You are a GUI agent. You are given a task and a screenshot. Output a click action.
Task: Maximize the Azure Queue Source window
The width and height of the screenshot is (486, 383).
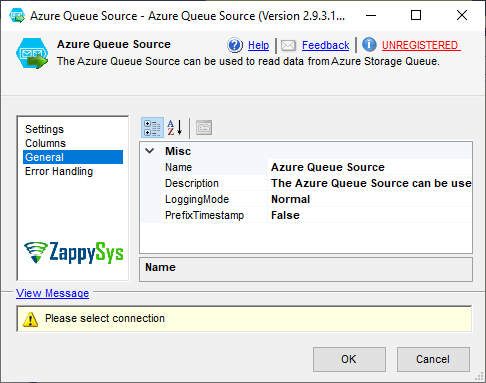tap(416, 15)
